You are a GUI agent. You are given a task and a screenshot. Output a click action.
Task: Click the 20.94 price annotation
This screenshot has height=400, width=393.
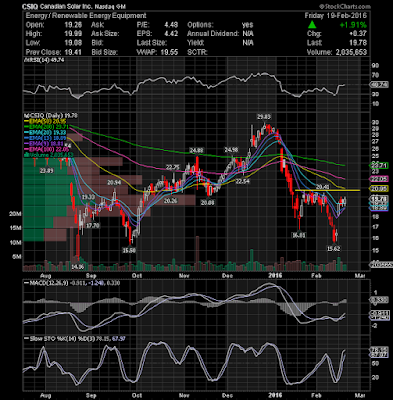114,182
